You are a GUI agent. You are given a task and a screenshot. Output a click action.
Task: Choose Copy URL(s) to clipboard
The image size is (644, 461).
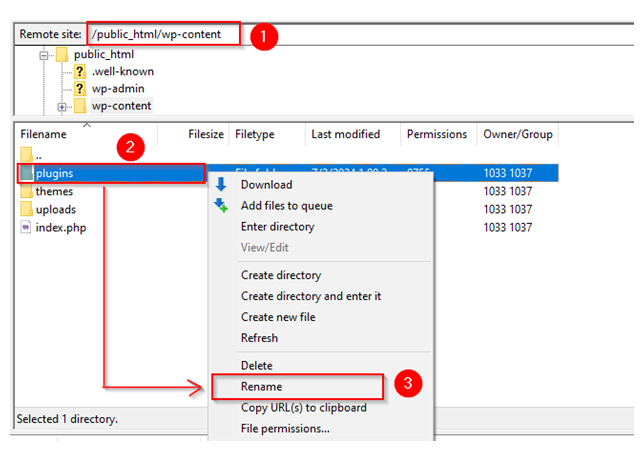click(x=321, y=408)
